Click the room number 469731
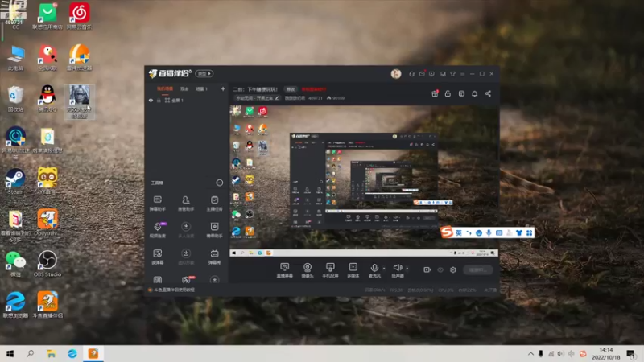Image resolution: width=644 pixels, height=362 pixels. [x=316, y=98]
